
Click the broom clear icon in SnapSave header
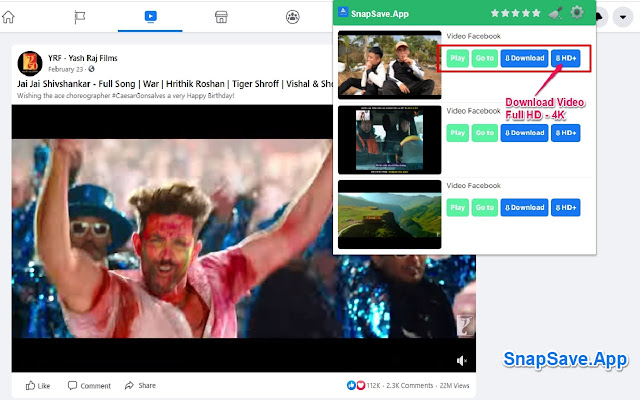(555, 13)
